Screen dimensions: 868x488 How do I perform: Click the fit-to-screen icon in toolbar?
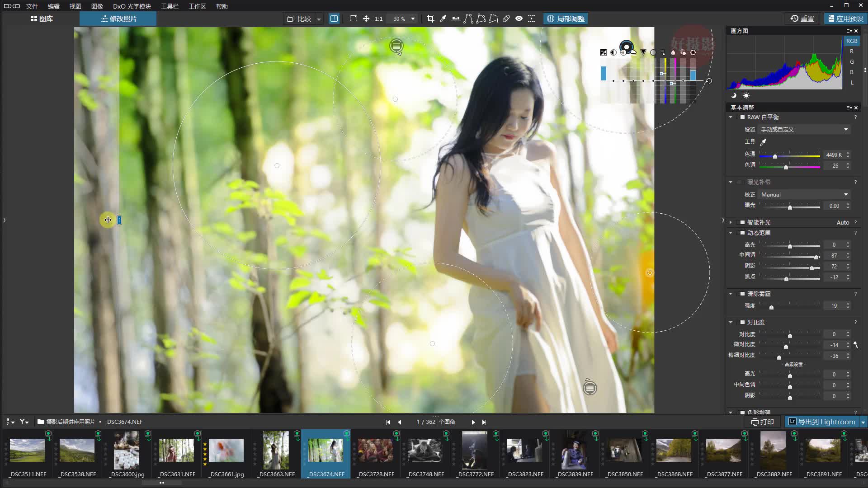point(354,19)
